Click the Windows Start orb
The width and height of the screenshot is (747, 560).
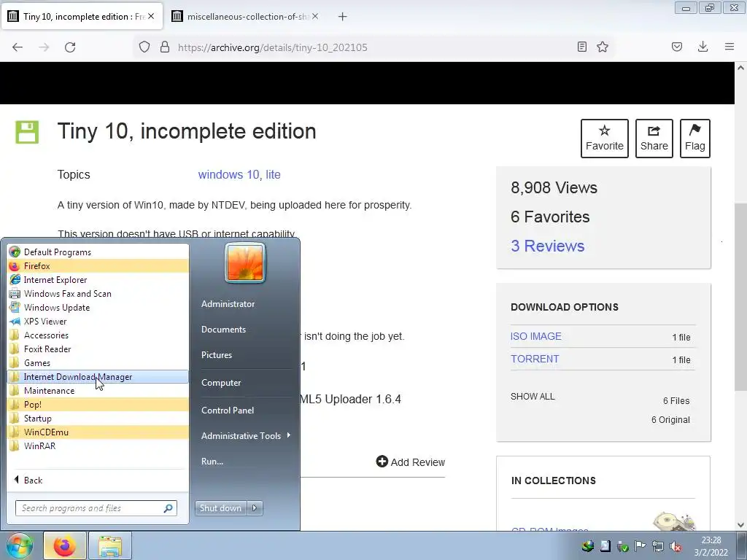(20, 545)
